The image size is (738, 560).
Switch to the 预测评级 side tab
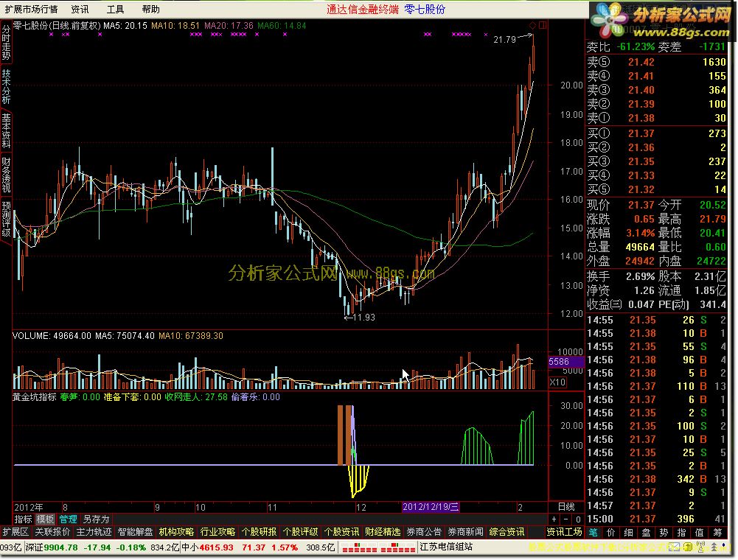(6, 219)
